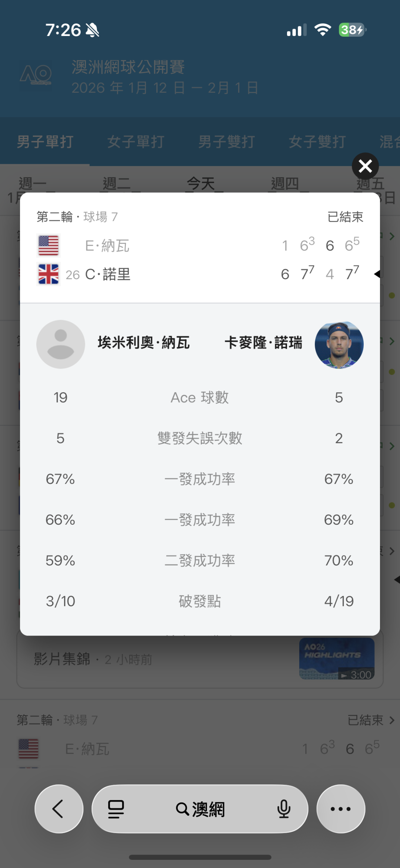Open the tabs overview icon

coord(116,809)
